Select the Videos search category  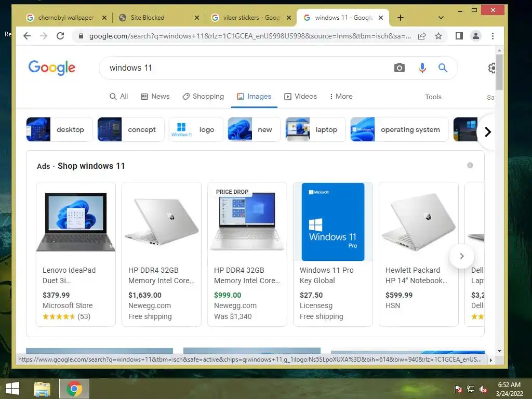[x=300, y=97]
